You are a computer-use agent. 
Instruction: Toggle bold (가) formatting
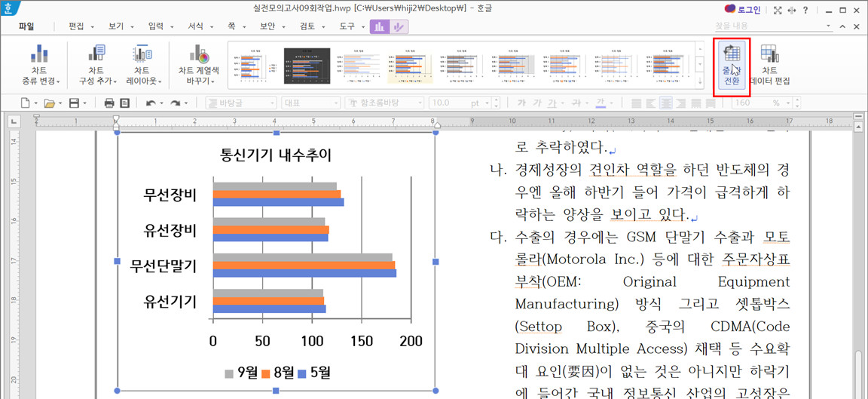click(x=521, y=103)
